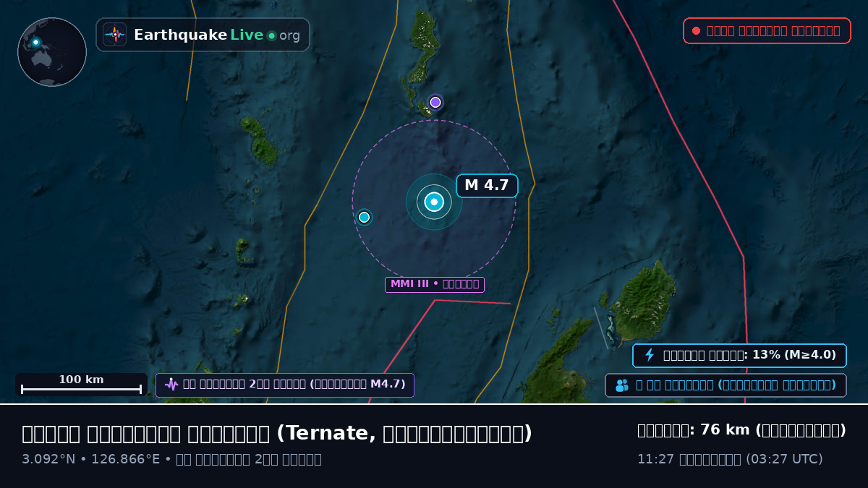Click the headline containing Ternate
The image size is (868, 488).
point(277,433)
